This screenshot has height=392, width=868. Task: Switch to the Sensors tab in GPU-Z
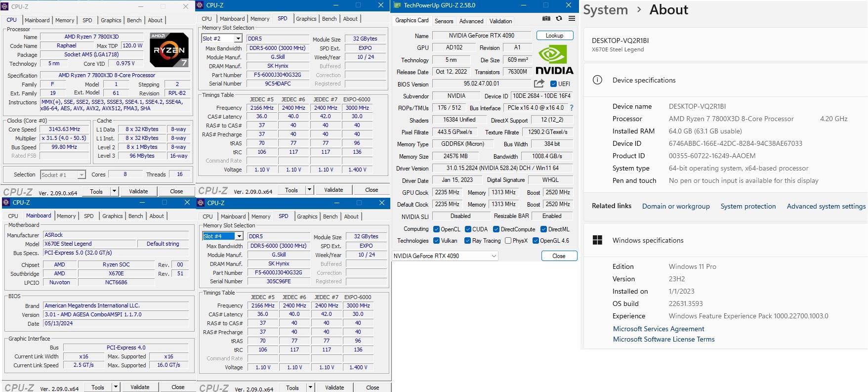coord(444,21)
